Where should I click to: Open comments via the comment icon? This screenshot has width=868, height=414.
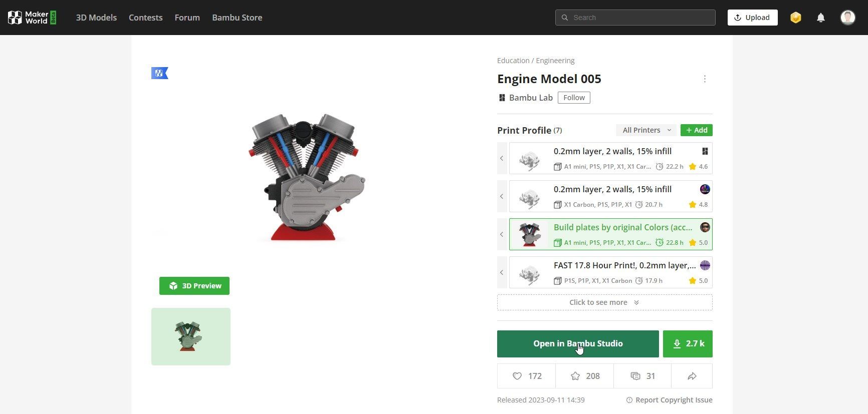point(642,376)
